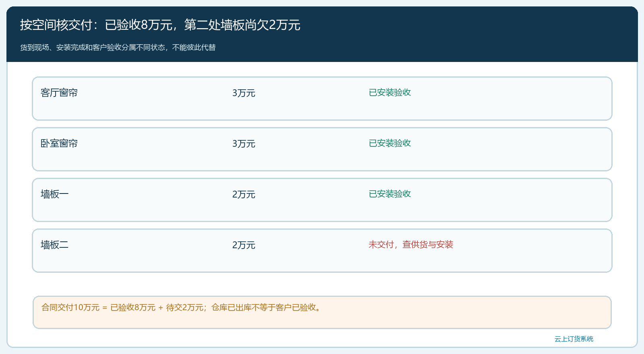
Task: Select the 3万元 amount for 客厅窗帘
Action: (244, 93)
